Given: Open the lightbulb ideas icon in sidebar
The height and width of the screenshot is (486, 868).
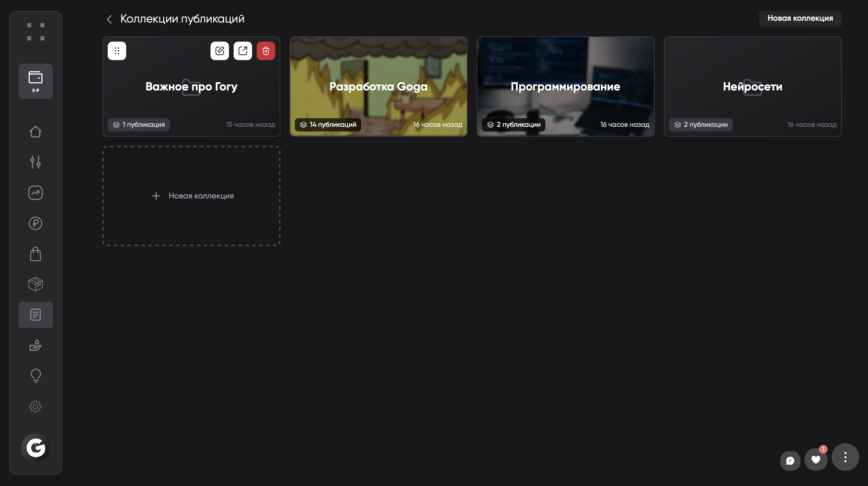Looking at the screenshot, I should [x=36, y=375].
